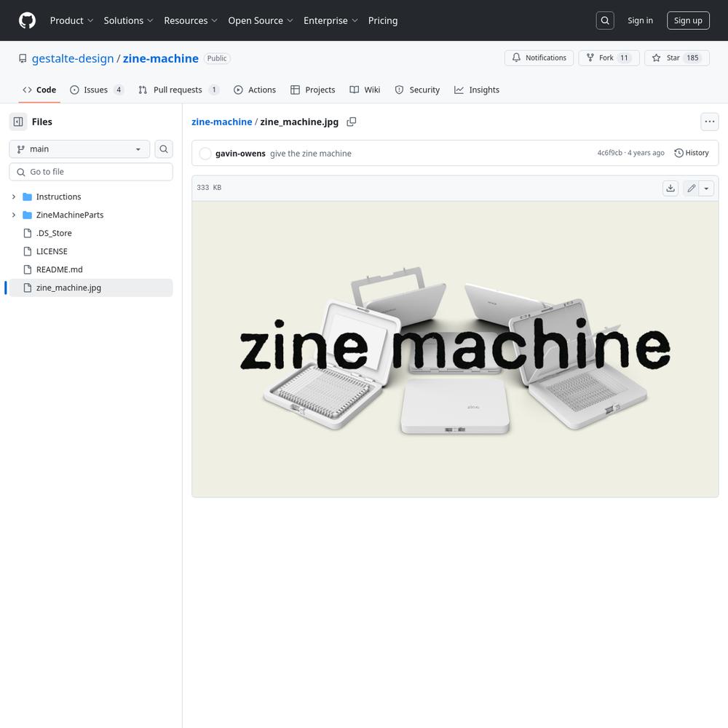Click the star count badge 185
The image size is (728, 728).
pos(692,58)
